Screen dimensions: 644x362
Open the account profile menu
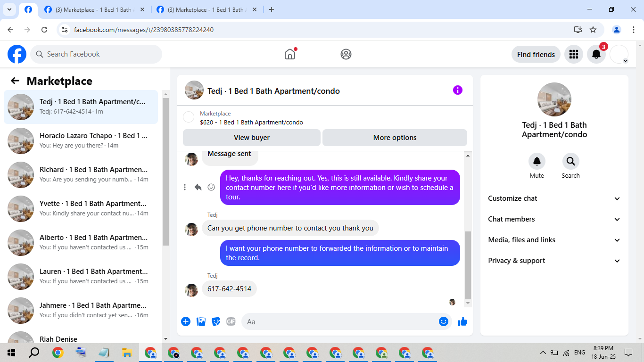619,54
